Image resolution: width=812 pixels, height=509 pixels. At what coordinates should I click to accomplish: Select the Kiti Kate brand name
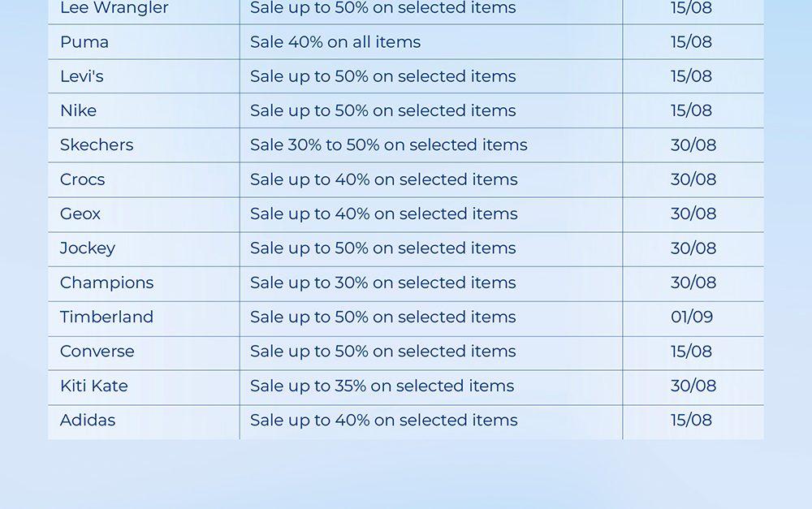(93, 386)
